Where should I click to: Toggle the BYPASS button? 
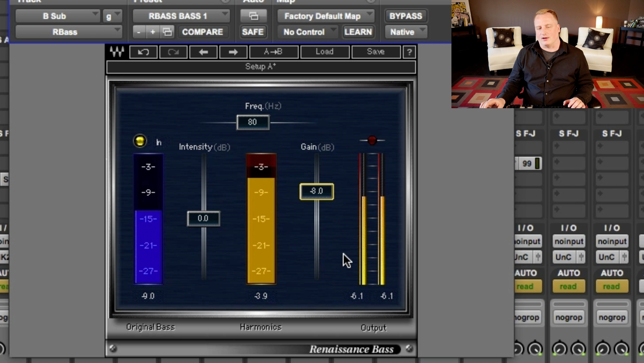click(x=406, y=16)
